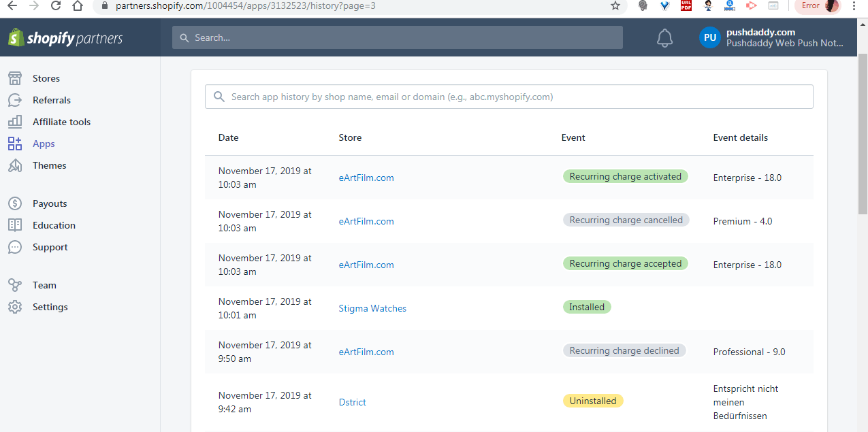Image resolution: width=868 pixels, height=432 pixels.
Task: Select Support in the sidebar
Action: click(50, 247)
